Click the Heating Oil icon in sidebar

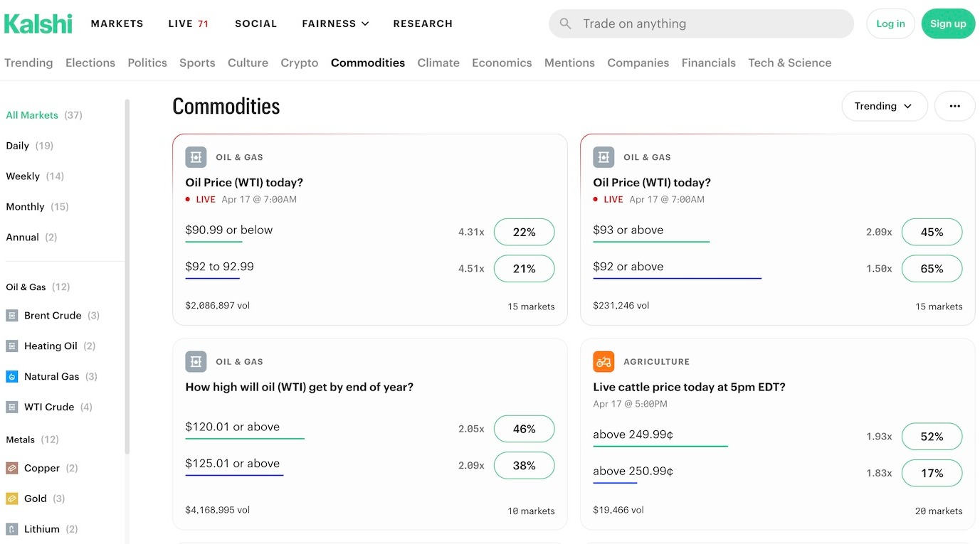click(x=12, y=346)
